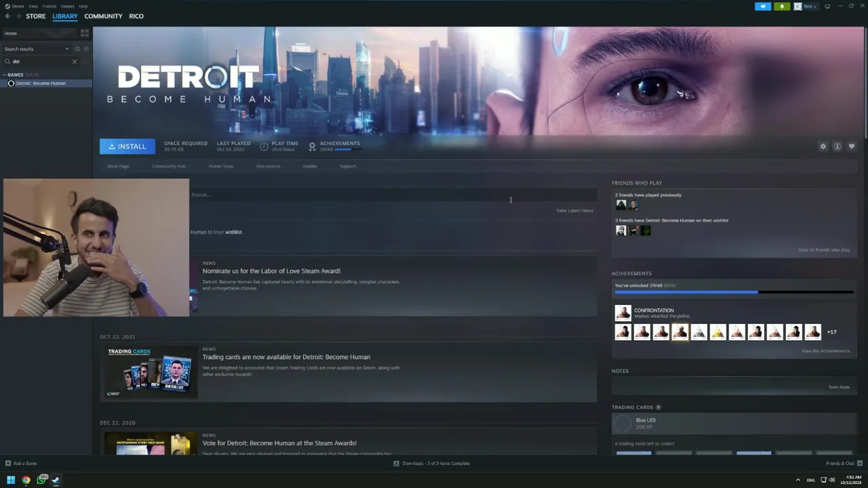Open "Vote for Detroit" Steam Awards news

[x=279, y=443]
